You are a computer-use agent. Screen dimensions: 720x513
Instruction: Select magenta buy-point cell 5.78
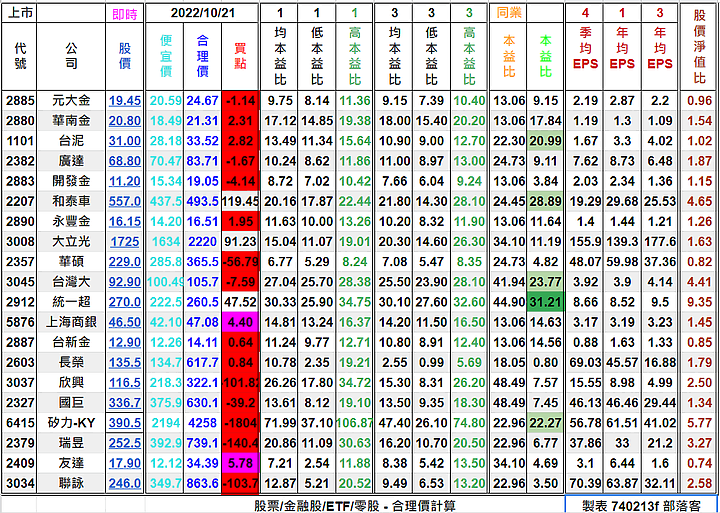pos(240,463)
